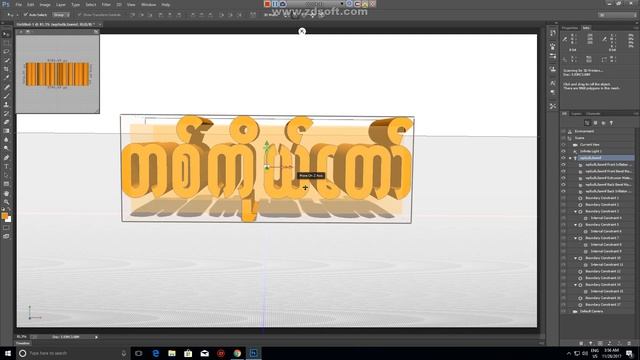Open the Filter menu

tap(106, 4)
